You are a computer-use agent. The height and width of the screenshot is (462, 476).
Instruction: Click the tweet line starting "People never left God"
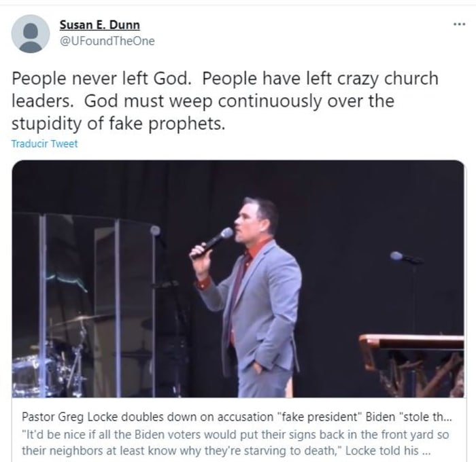click(224, 78)
